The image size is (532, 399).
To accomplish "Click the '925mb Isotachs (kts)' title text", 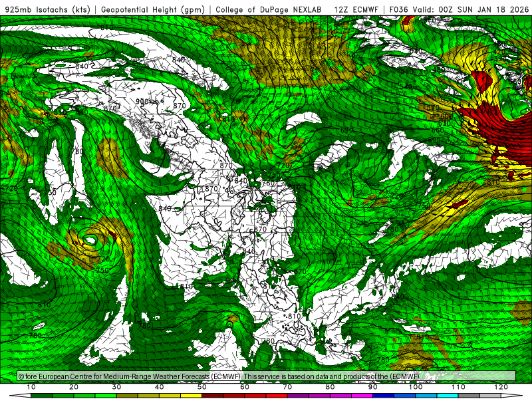I will [48, 9].
